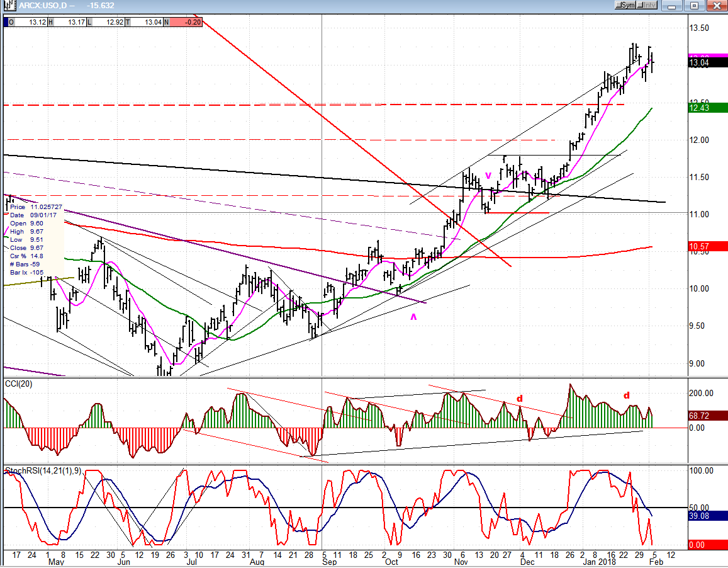Viewport: 728px width, 568px height.
Task: Click the Sym symbol link button
Action: tap(625, 6)
